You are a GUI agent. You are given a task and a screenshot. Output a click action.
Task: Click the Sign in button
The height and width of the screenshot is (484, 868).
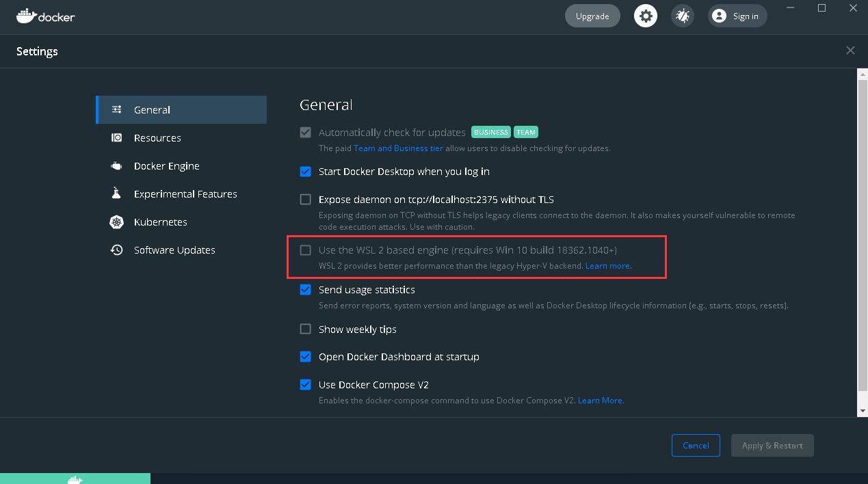tap(737, 15)
